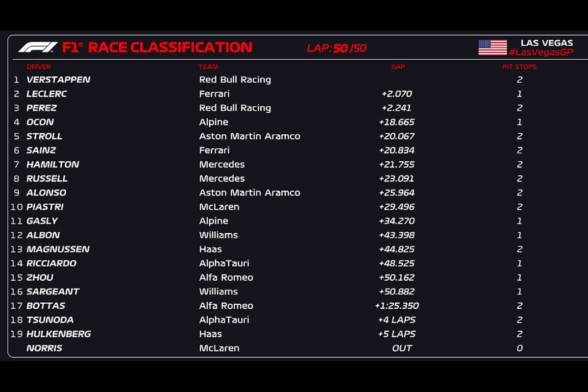Select the TEAM column header

[208, 67]
